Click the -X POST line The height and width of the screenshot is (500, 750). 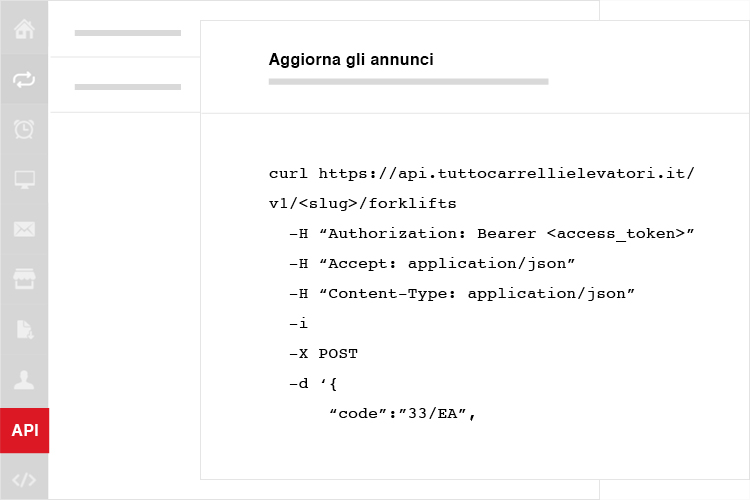(323, 354)
